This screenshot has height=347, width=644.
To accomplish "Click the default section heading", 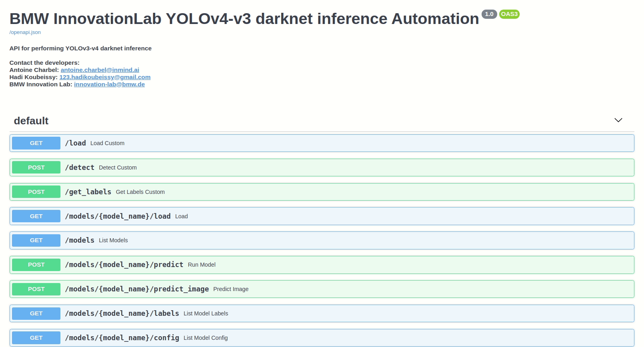I will (x=31, y=121).
